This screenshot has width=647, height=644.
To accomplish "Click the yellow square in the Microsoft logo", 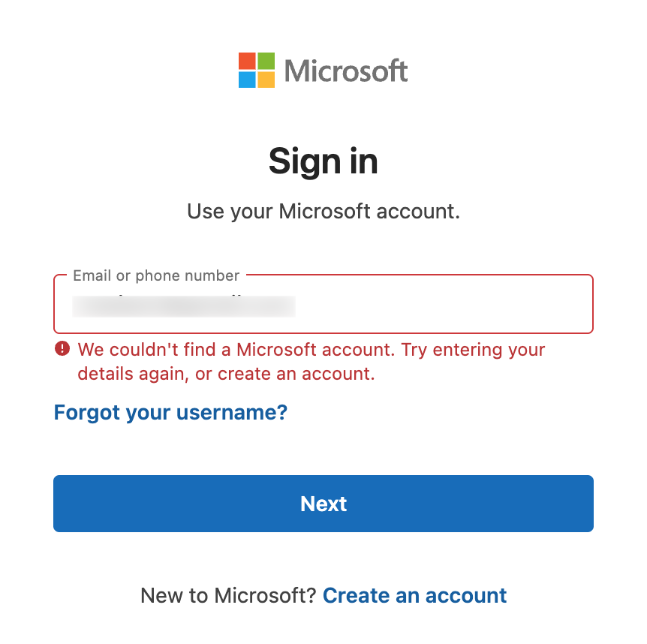I will [268, 80].
